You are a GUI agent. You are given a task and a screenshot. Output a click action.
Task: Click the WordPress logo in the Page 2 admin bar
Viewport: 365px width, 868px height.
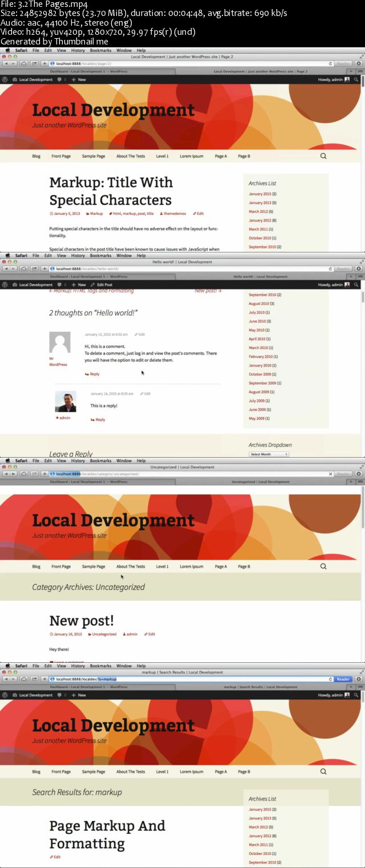point(5,80)
